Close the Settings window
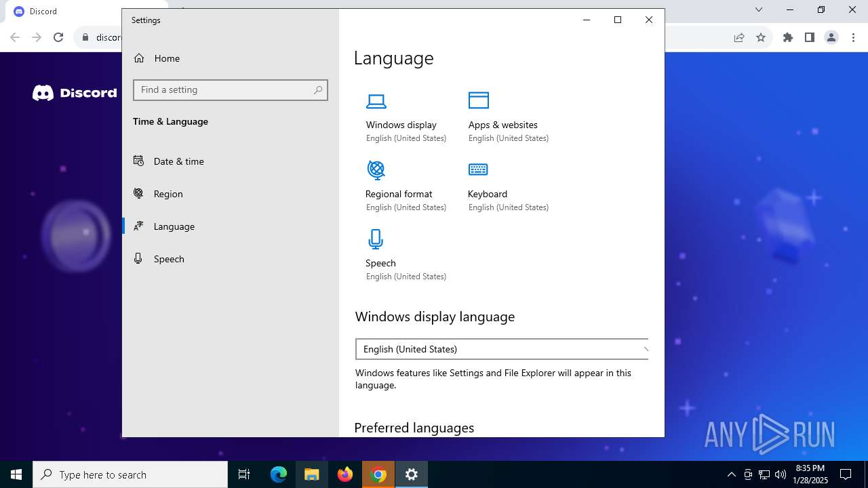868x488 pixels. click(649, 20)
